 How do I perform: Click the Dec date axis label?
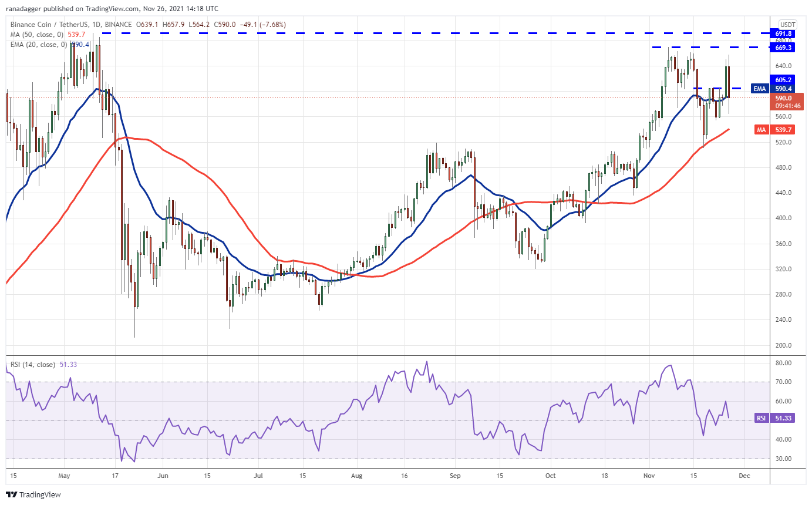point(744,476)
